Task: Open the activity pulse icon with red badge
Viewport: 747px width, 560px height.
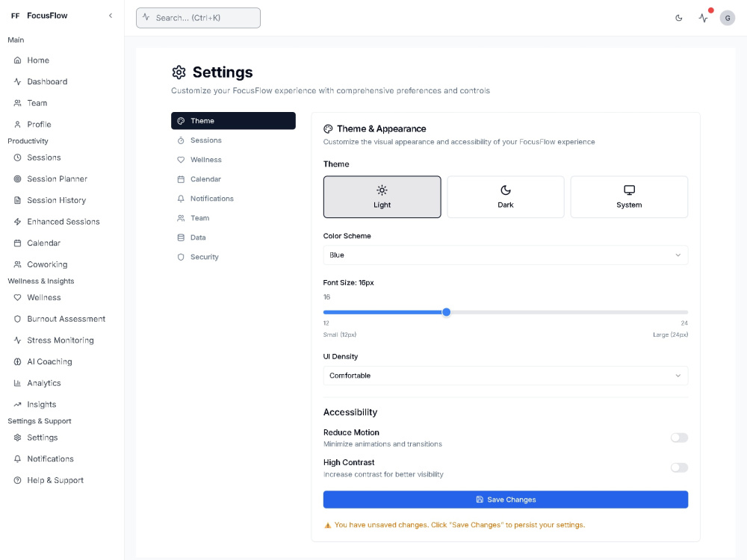Action: [703, 18]
